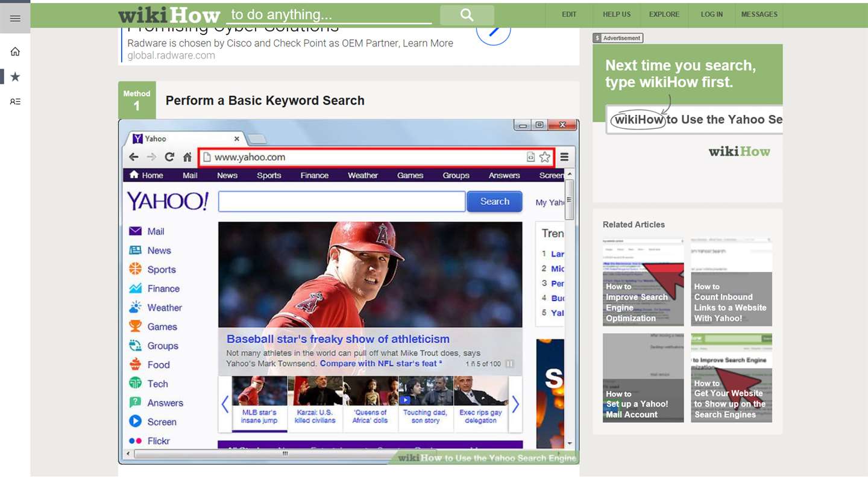Screen dimensions: 868x477
Task: Click the YAHOO! logo in the screenshot
Action: pos(168,201)
